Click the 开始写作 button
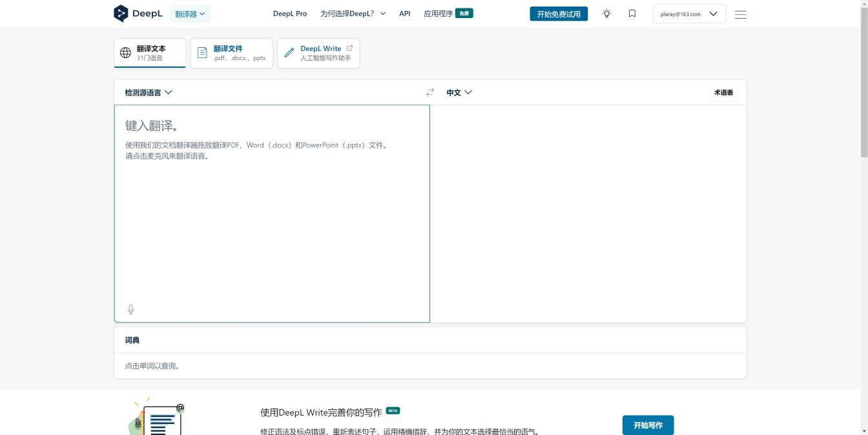Screen dimensions: 868x435 point(648,425)
